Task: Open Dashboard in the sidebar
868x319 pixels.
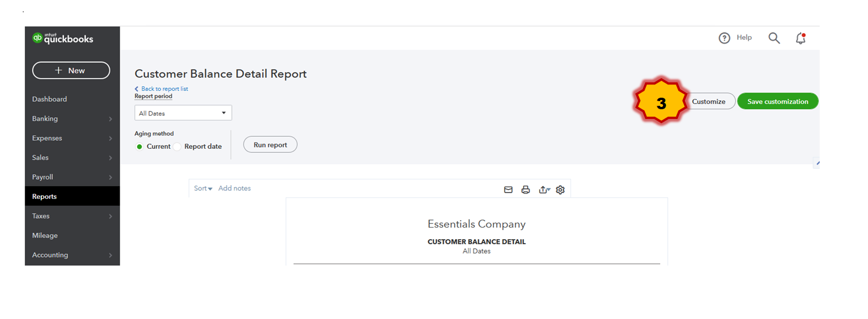Action: 50,99
